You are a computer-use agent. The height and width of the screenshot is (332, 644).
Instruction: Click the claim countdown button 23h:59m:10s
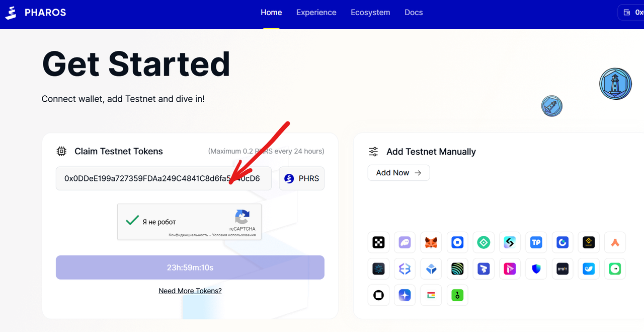[190, 268]
